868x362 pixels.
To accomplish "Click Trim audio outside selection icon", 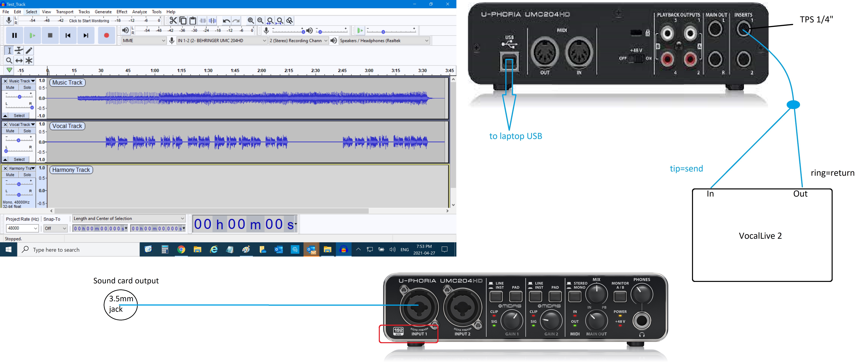I will click(203, 21).
